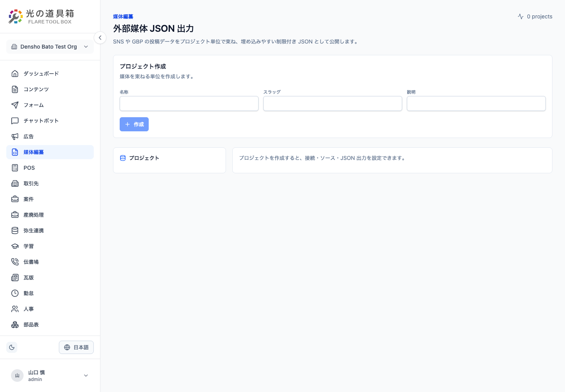
Task: Click the 弥生連携 database icon
Action: click(x=15, y=230)
